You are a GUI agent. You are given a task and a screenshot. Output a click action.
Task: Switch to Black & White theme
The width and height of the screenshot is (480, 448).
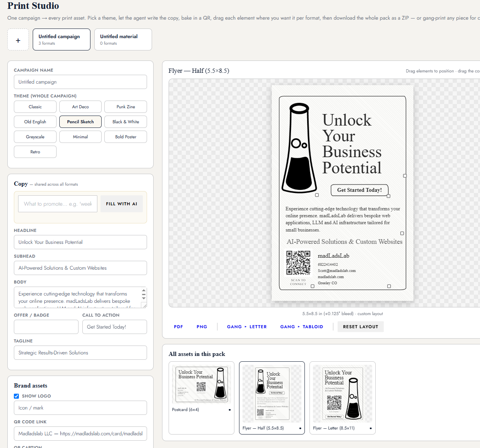tap(125, 122)
